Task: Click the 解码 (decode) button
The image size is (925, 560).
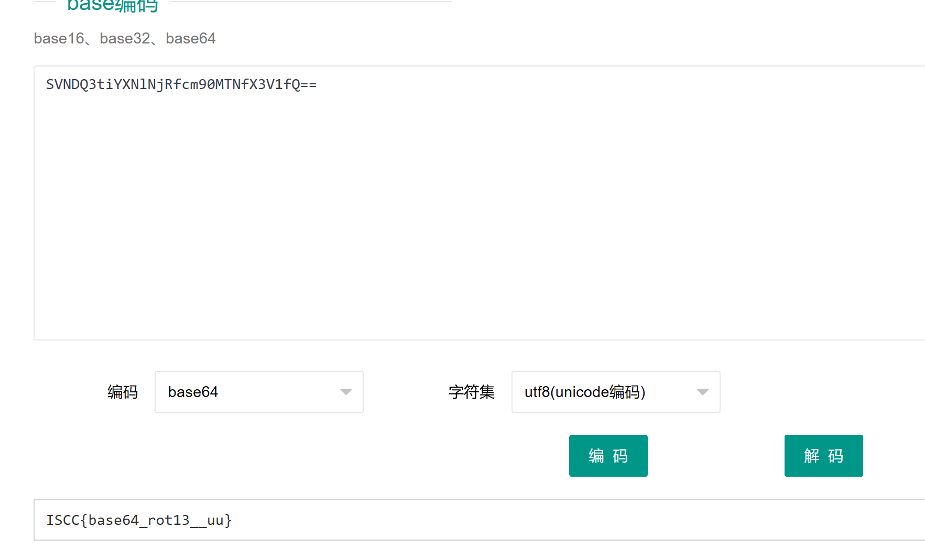Action: point(823,456)
